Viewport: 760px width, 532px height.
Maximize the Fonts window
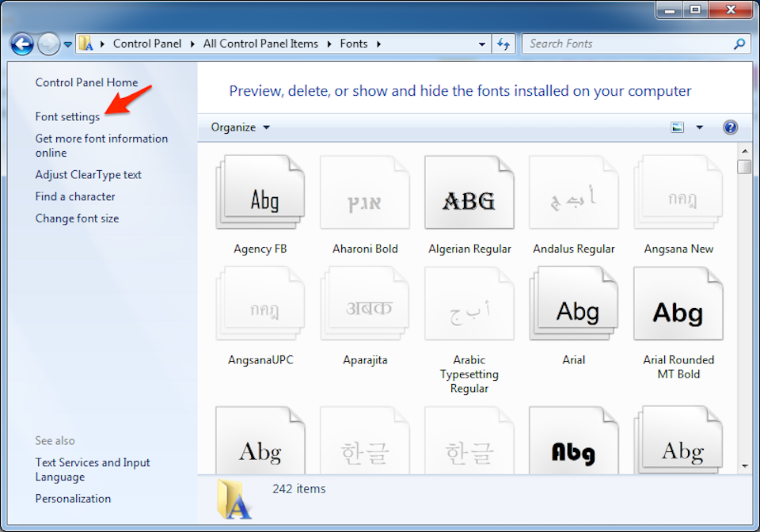(695, 9)
